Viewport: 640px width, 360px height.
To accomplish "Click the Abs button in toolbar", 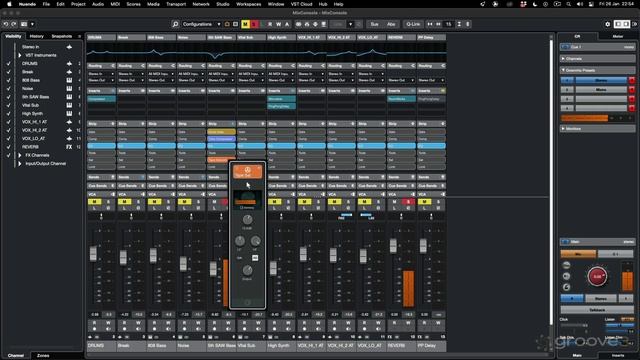I will tap(391, 24).
